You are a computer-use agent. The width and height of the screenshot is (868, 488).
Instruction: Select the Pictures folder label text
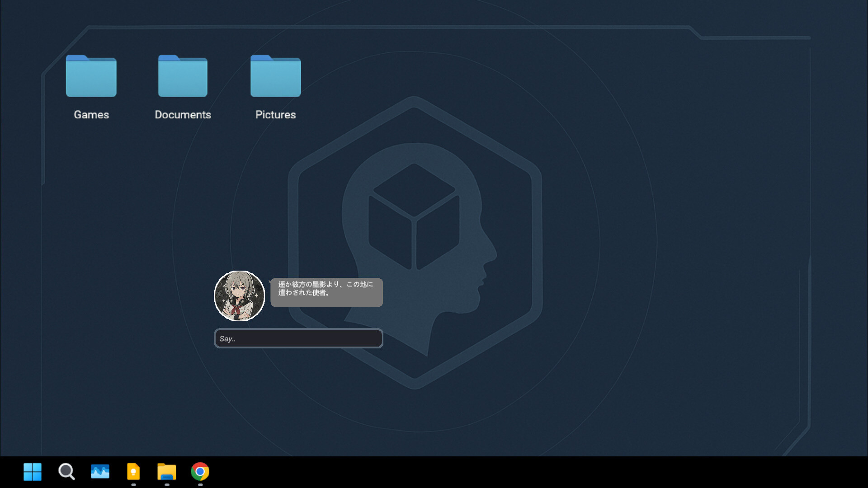[275, 114]
